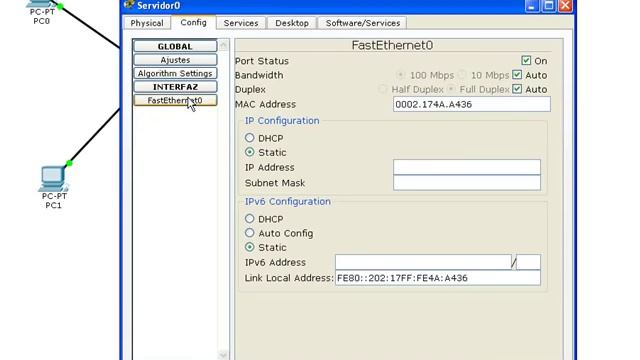
Task: Choose DHCP under IP Configuration
Action: [x=249, y=138]
